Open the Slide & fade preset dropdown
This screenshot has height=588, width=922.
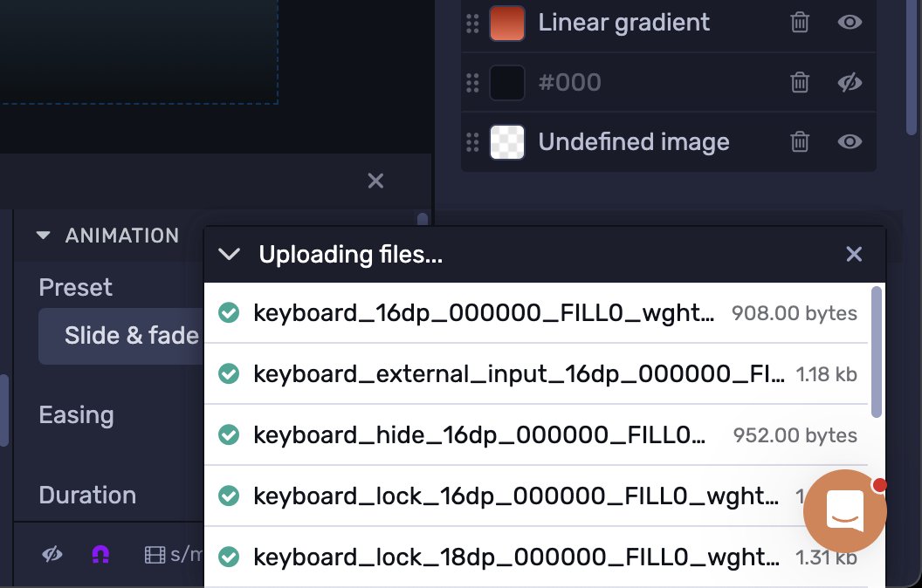pos(121,336)
